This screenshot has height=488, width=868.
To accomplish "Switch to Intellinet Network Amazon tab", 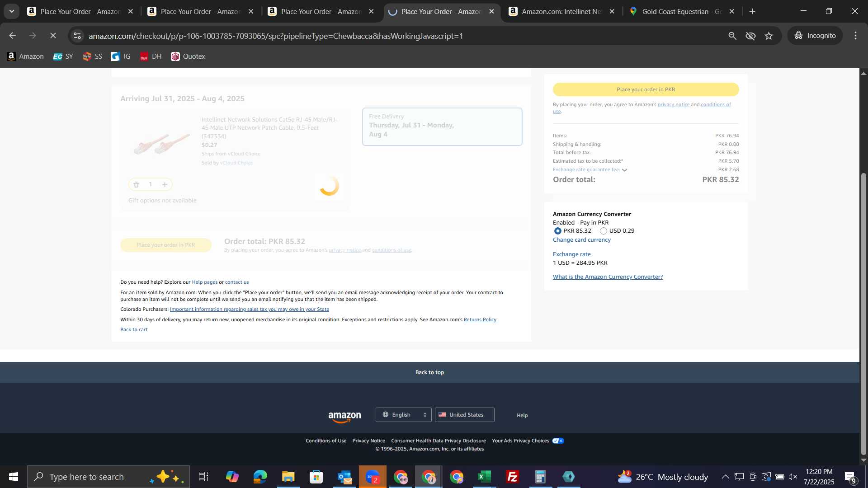I will point(561,11).
